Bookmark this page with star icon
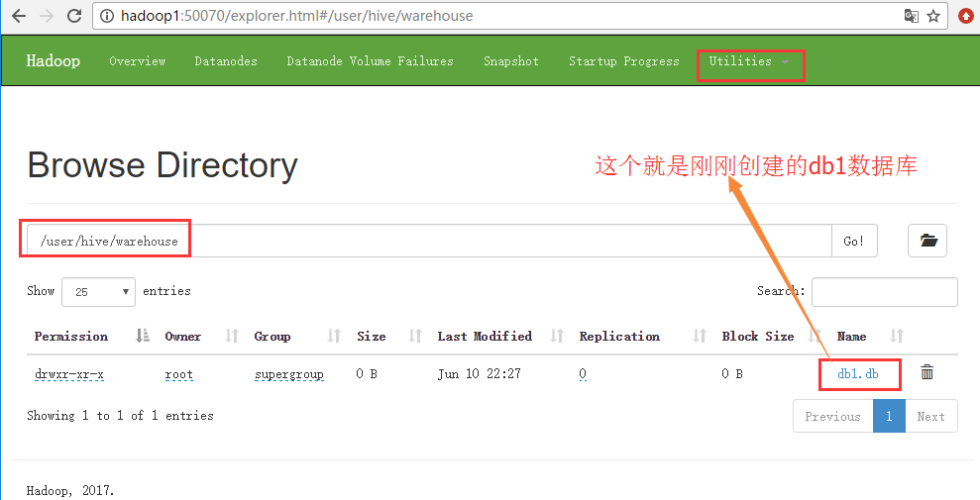980x500 pixels. [933, 16]
